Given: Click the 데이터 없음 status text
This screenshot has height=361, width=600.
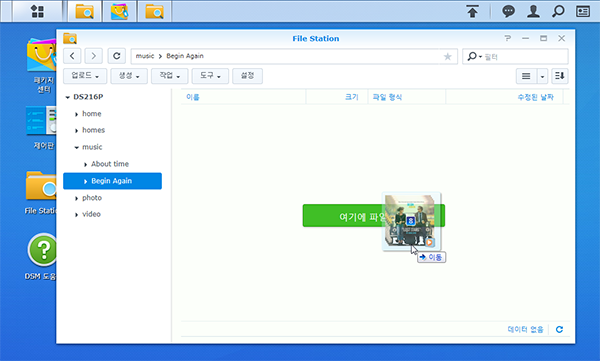Looking at the screenshot, I should [525, 329].
